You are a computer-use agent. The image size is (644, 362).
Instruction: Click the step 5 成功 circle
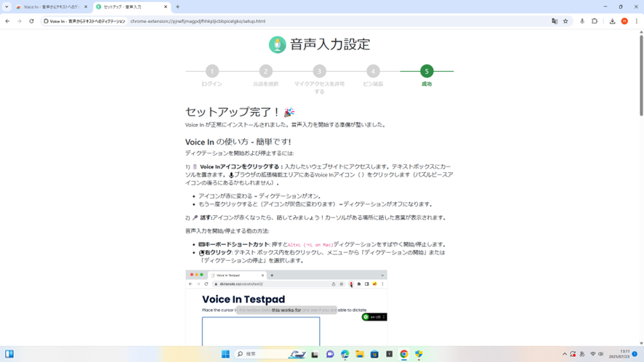427,71
